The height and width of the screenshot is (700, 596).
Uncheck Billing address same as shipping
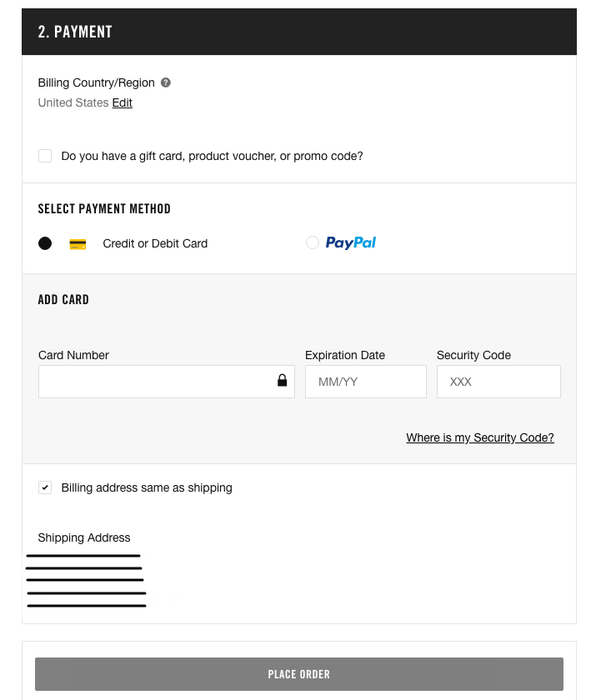45,487
